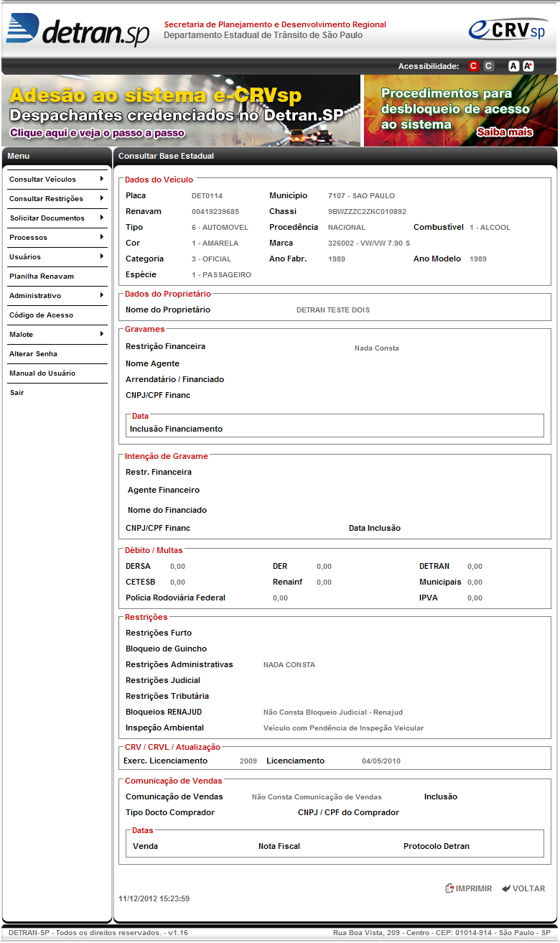
Task: Click the VOLTAR back link
Action: coord(528,888)
